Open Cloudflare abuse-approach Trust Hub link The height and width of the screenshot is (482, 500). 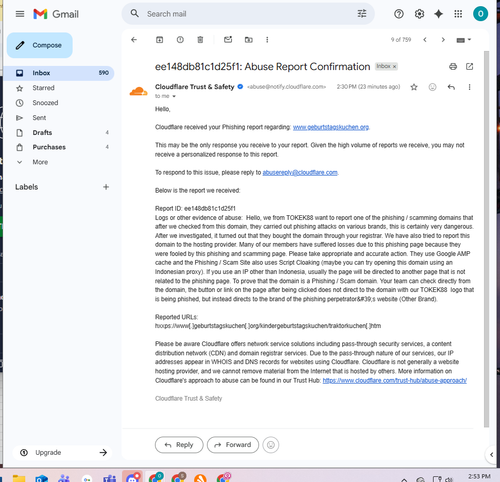point(395,381)
